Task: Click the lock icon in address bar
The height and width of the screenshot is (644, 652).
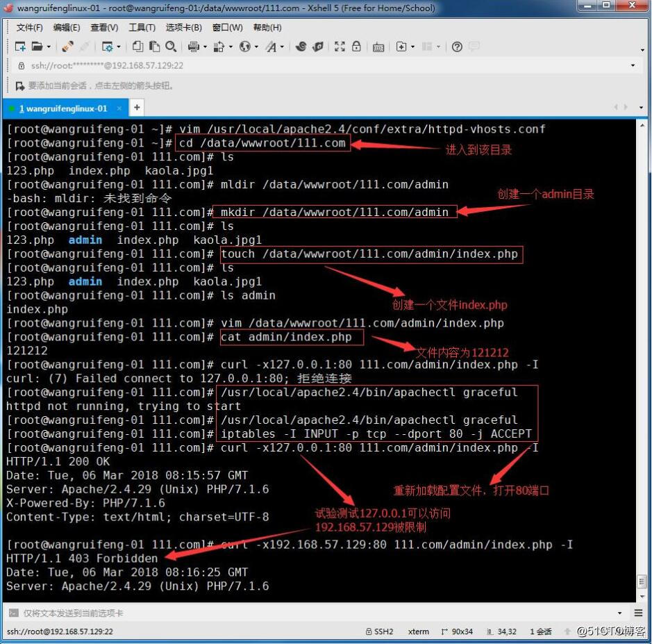Action: tap(22, 66)
